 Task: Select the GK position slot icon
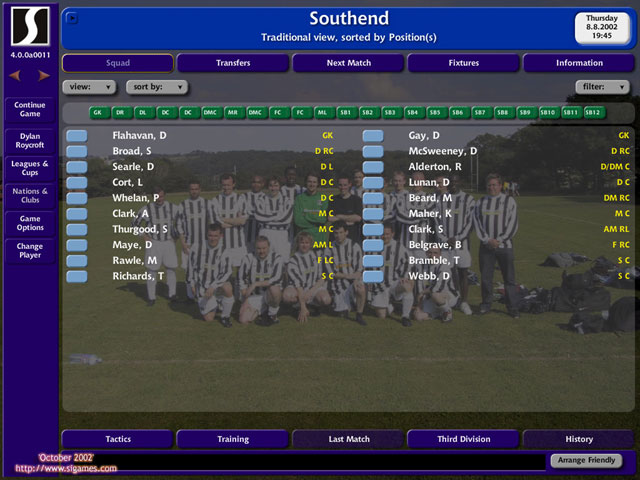click(98, 113)
